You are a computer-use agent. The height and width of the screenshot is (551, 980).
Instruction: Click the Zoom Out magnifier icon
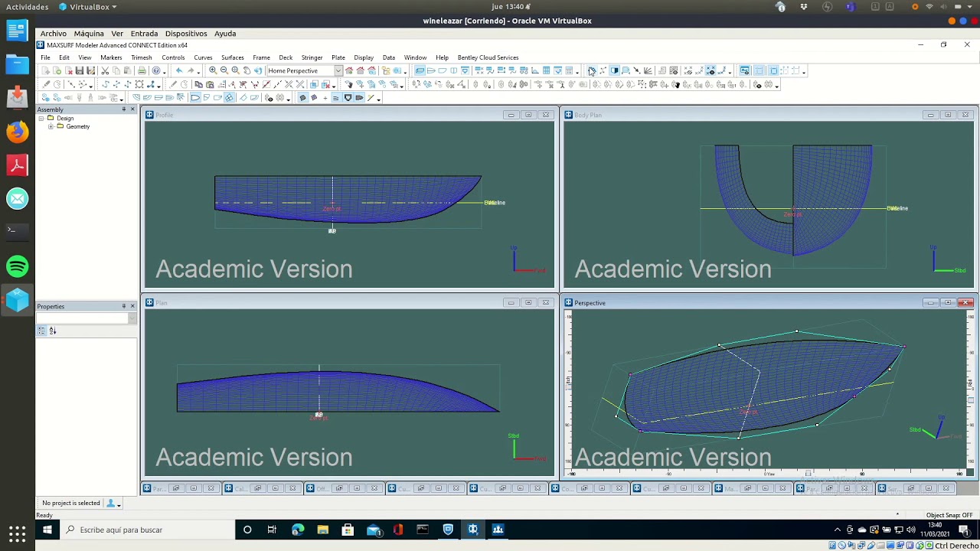click(224, 70)
